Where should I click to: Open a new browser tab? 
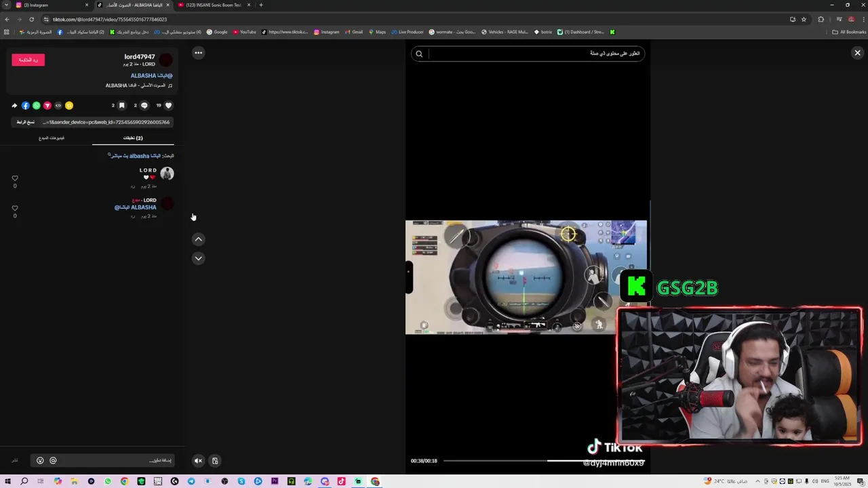coord(261,5)
